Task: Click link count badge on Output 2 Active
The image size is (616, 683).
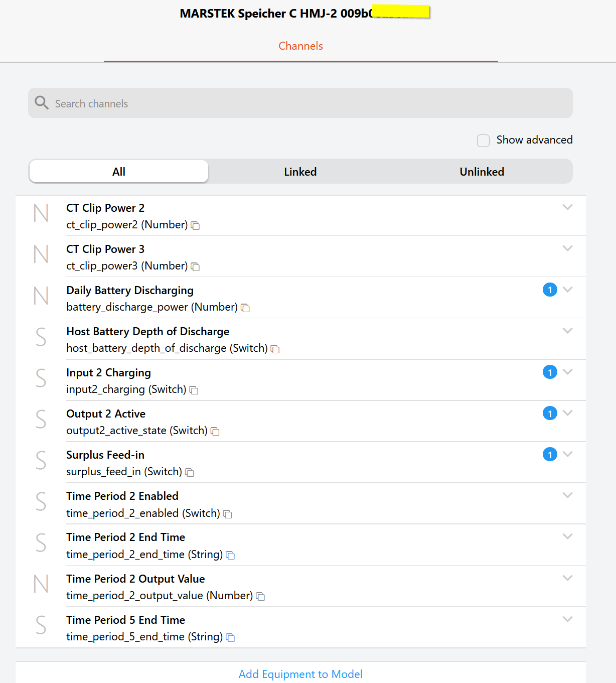Action: (x=550, y=413)
